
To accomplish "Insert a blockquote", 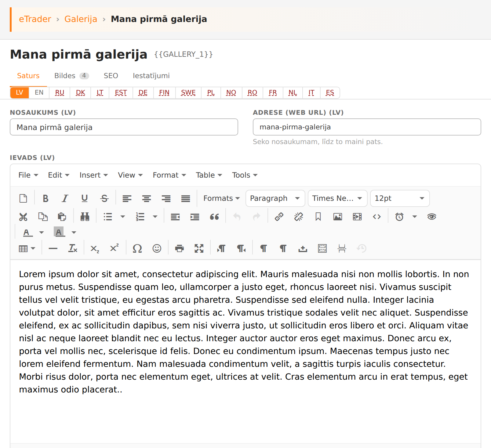I will (214, 217).
